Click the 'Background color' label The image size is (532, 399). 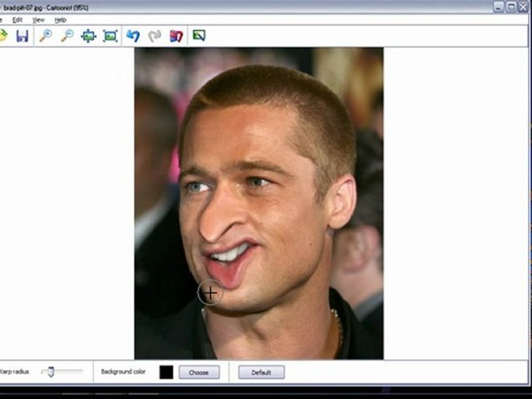pos(123,372)
